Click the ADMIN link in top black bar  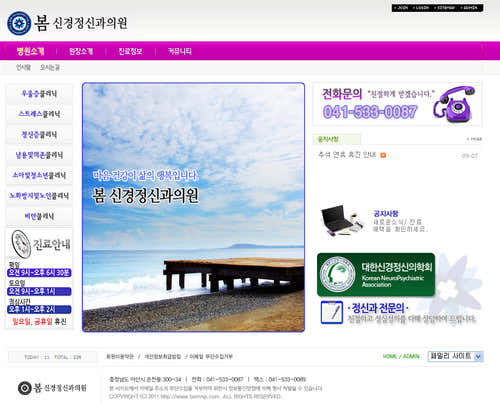click(x=469, y=8)
